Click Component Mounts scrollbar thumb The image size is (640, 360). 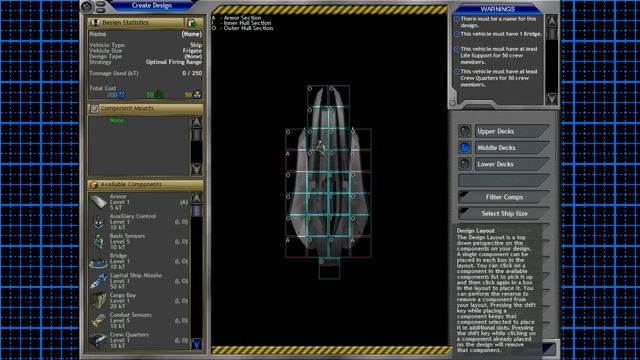(196, 134)
